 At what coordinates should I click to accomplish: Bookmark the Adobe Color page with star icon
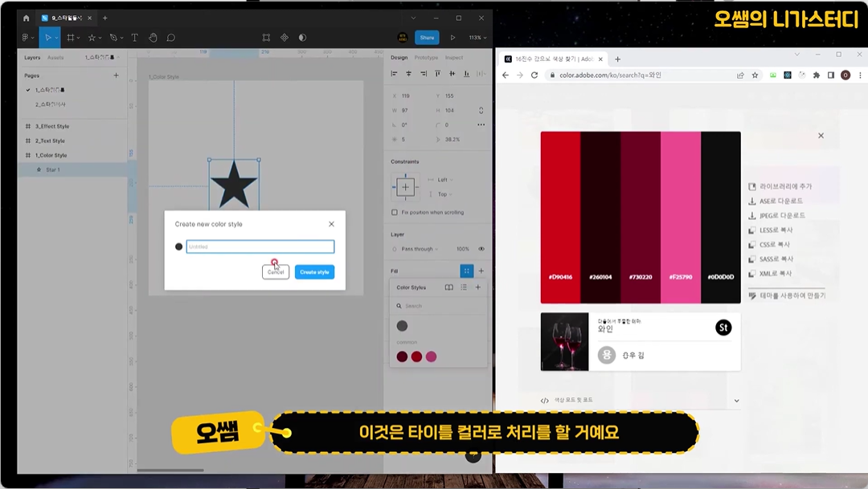[x=755, y=75]
